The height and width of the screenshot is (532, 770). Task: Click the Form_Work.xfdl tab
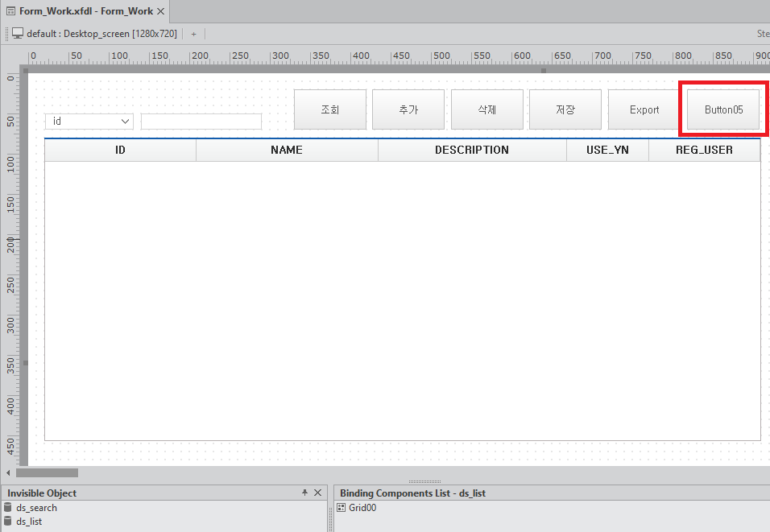81,11
